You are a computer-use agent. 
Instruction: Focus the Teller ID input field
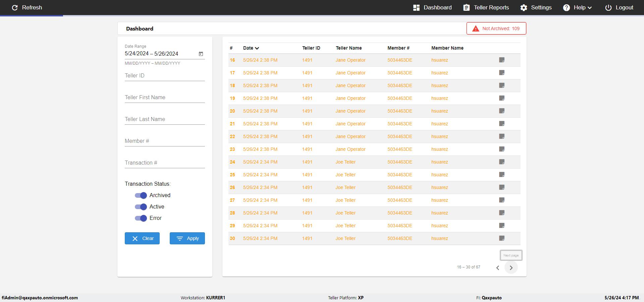pyautogui.click(x=165, y=76)
